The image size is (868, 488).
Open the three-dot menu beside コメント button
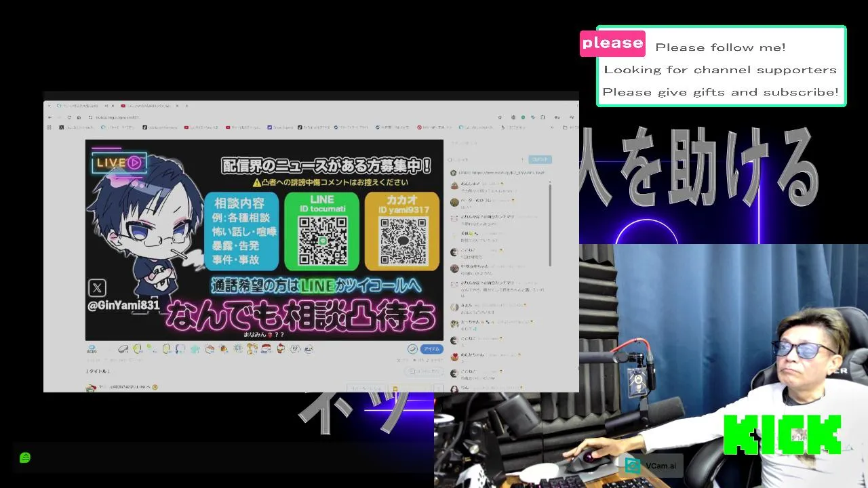[x=522, y=160]
